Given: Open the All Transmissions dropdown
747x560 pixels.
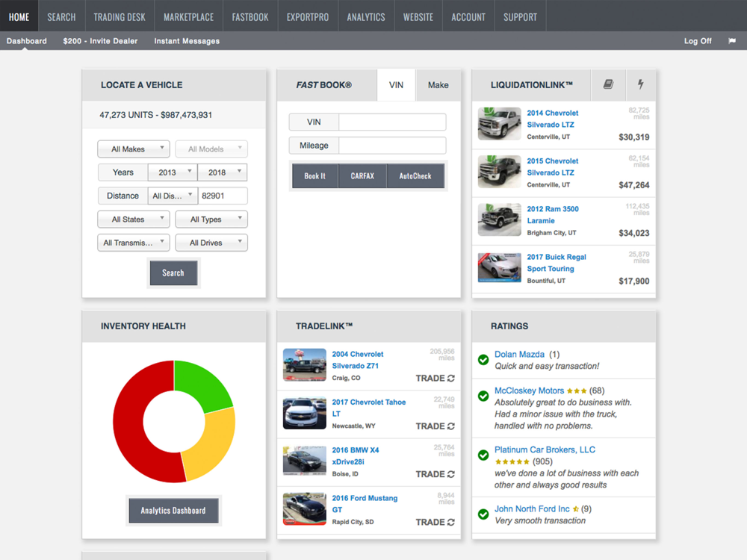Looking at the screenshot, I should click(x=134, y=243).
